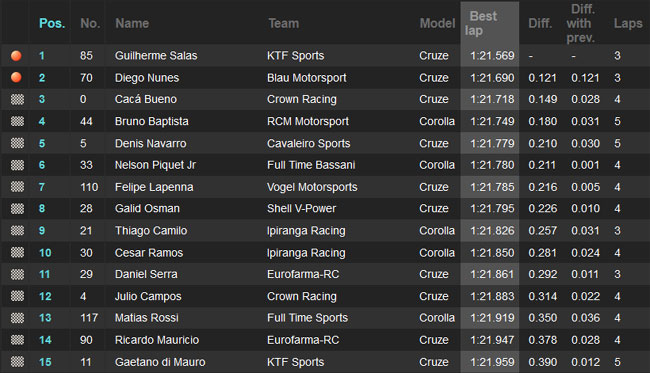This screenshot has width=650, height=373.
Task: Click the checkered flag beside Bruno Baptista
Action: tap(17, 121)
